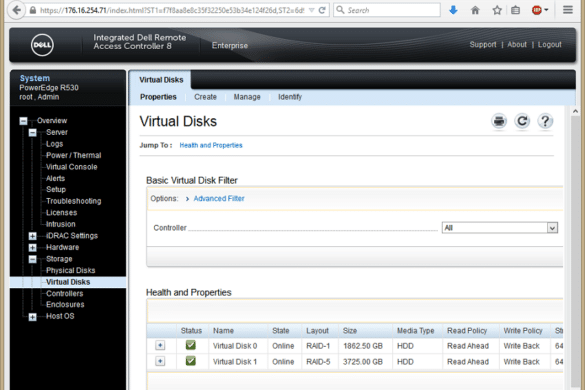The width and height of the screenshot is (585, 390).
Task: Select Alerts in the sidebar tree
Action: click(55, 178)
